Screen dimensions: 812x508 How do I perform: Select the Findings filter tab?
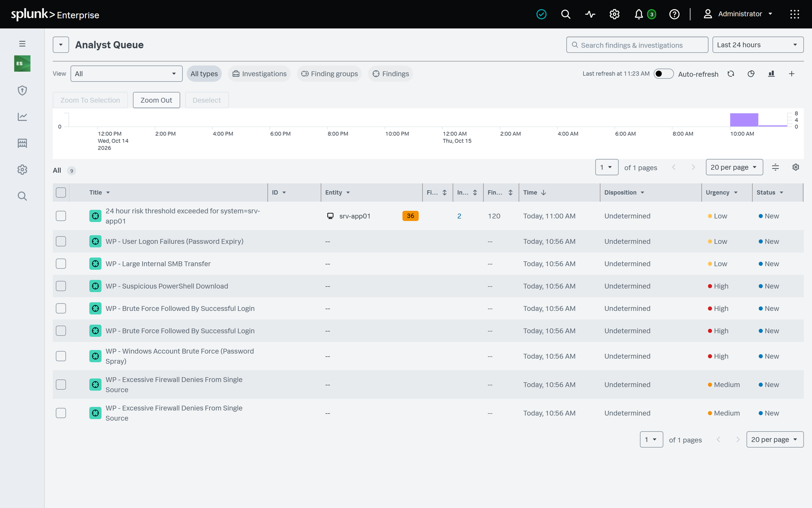point(391,74)
